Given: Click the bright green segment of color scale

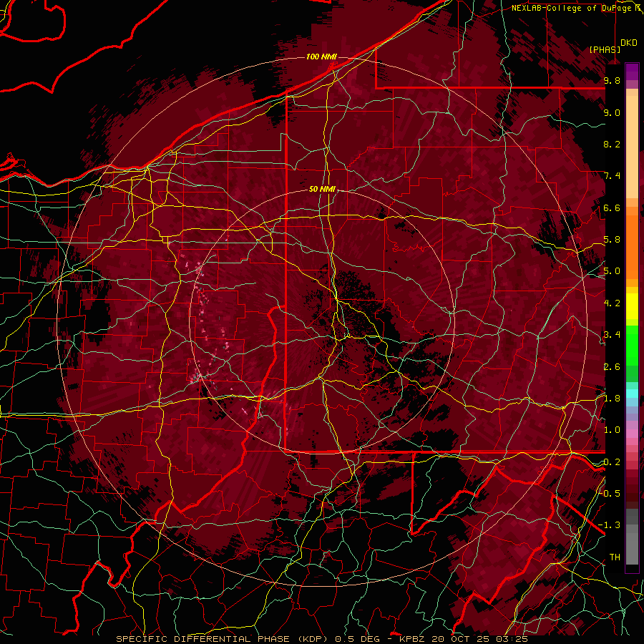Looking at the screenshot, I should pyautogui.click(x=632, y=347).
